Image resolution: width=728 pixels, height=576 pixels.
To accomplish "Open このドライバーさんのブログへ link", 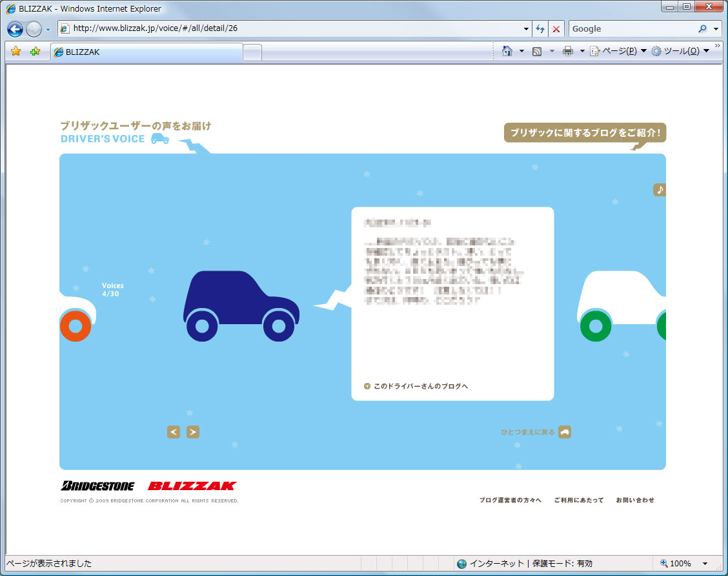I will click(x=421, y=386).
